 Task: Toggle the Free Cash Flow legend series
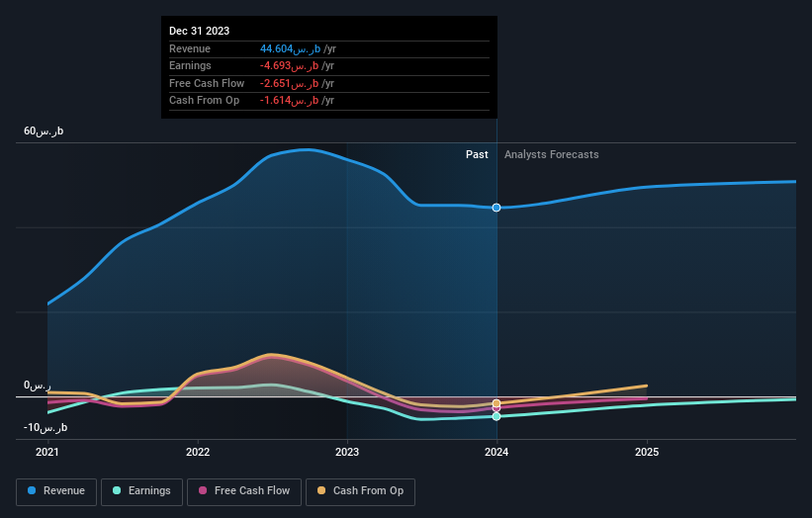point(244,491)
